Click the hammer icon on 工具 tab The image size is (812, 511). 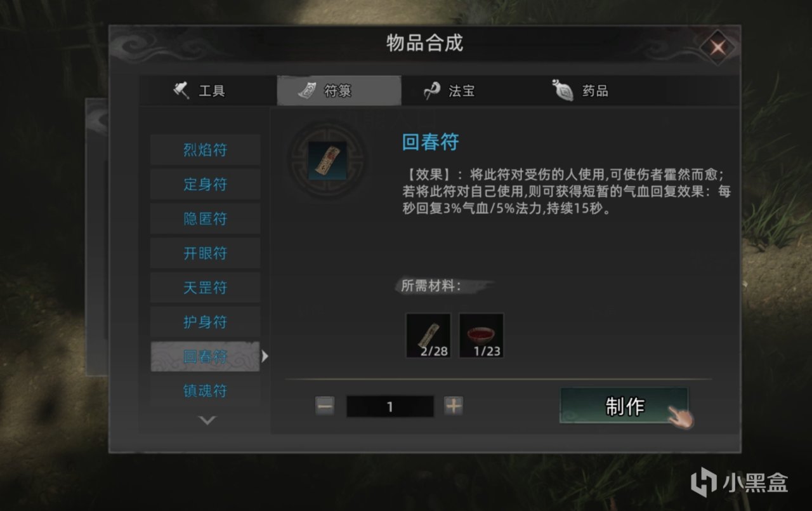(x=181, y=91)
